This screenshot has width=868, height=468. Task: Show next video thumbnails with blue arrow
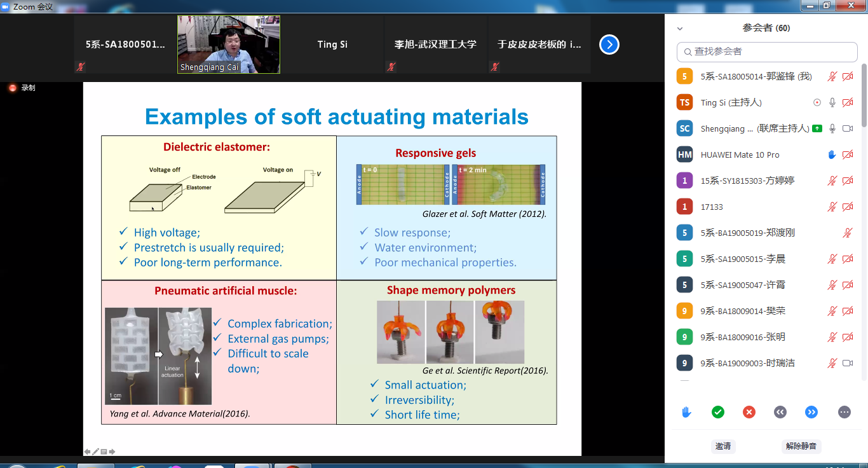(609, 45)
